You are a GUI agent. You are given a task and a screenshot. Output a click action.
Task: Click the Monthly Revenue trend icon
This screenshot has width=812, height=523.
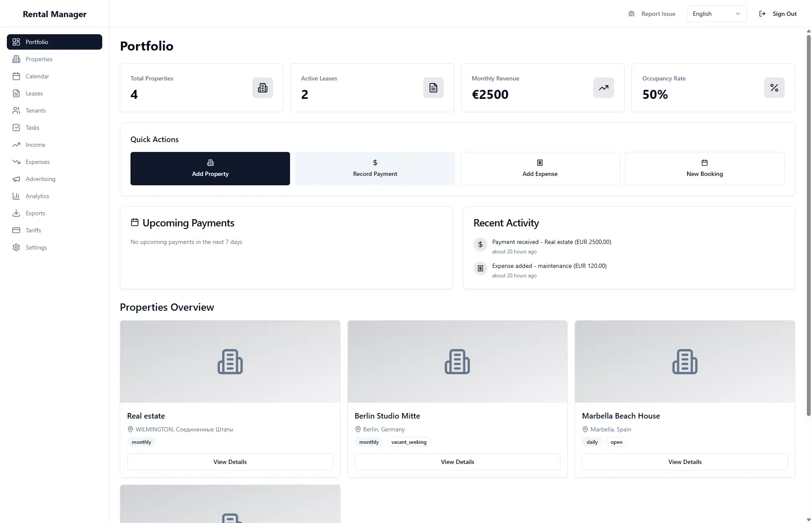pos(603,88)
